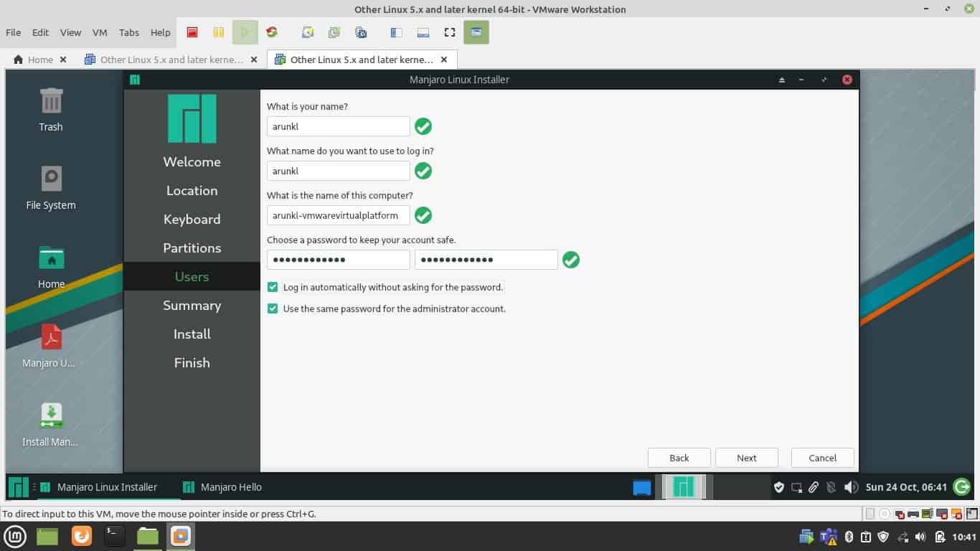This screenshot has width=980, height=551.
Task: Click the Back button
Action: click(679, 458)
